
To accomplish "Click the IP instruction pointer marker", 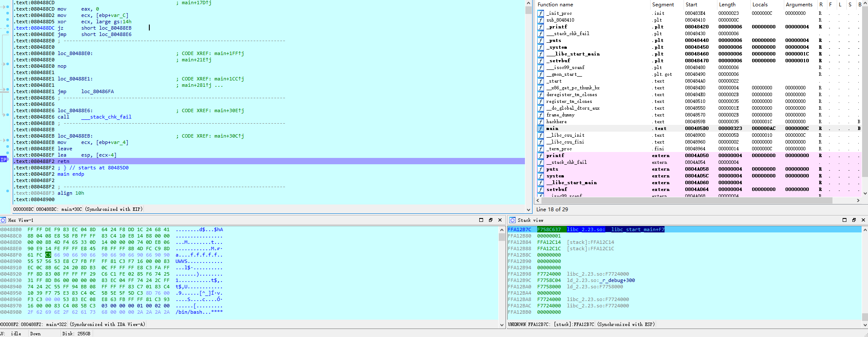I will [3, 160].
